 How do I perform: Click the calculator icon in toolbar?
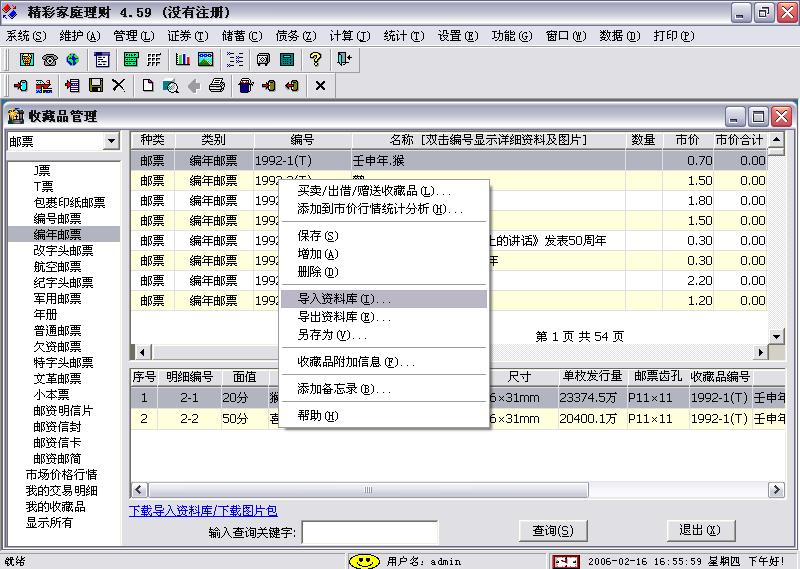point(287,60)
